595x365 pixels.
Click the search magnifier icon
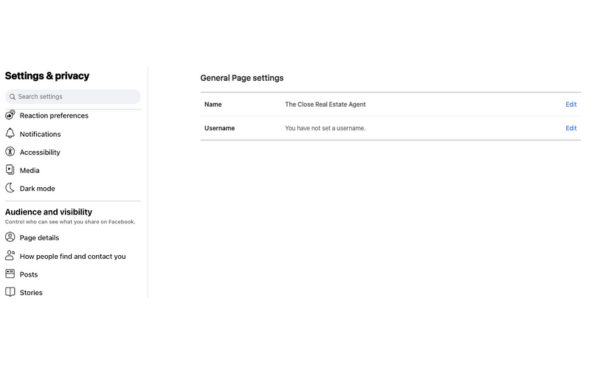13,97
